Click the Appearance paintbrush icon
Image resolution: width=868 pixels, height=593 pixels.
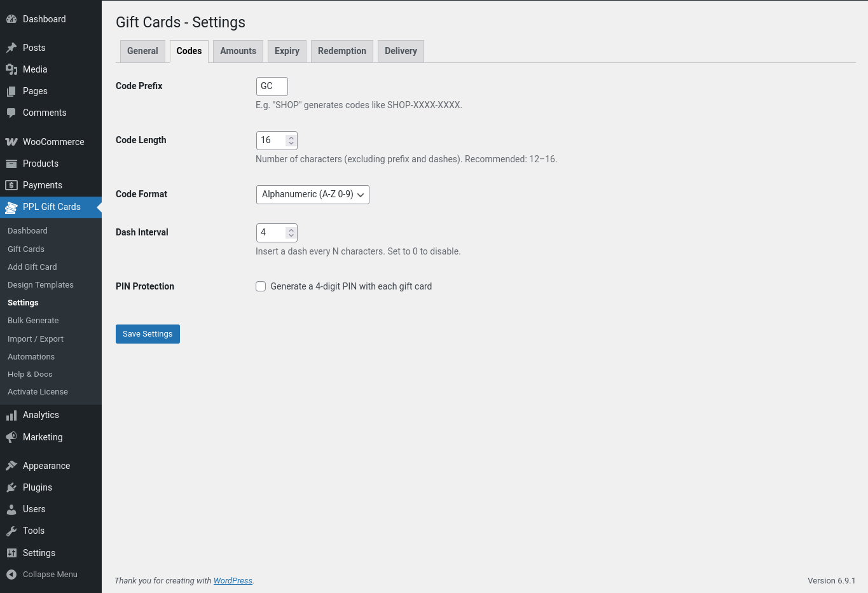[x=11, y=466]
